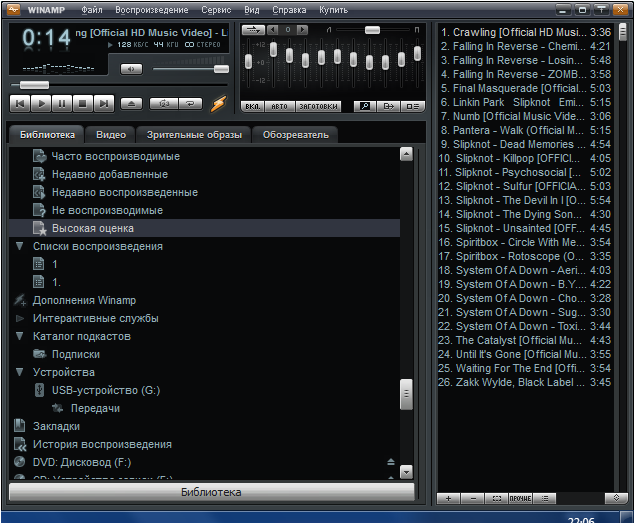This screenshot has height=524, width=635.
Task: Eject the DVD Дисковод (F:) drive
Action: pos(390,462)
